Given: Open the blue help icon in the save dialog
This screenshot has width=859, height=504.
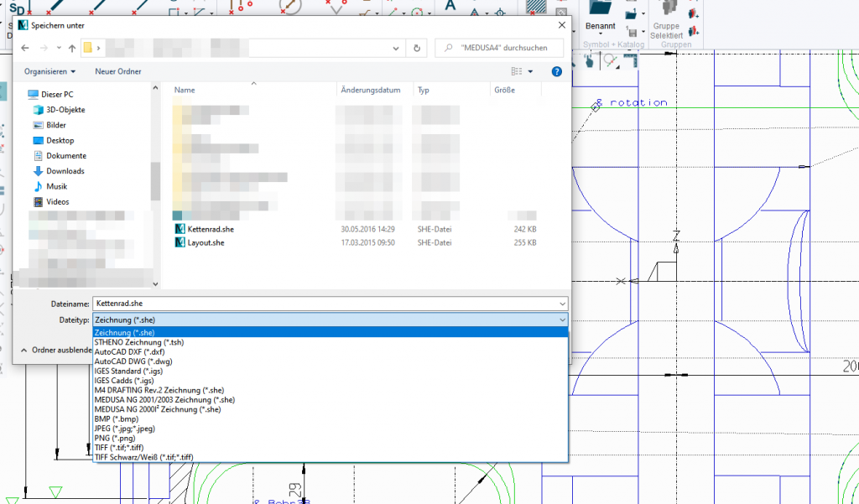Looking at the screenshot, I should 556,70.
